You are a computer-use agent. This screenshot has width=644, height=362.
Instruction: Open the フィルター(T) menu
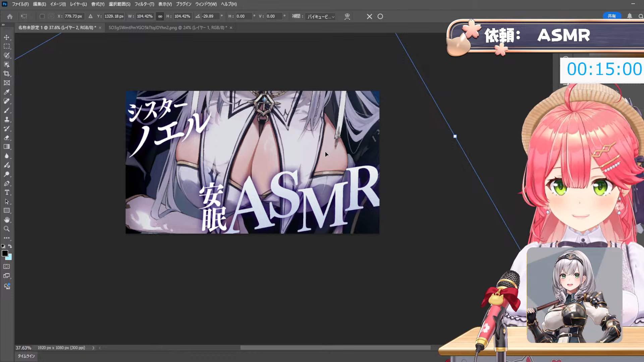(x=144, y=4)
